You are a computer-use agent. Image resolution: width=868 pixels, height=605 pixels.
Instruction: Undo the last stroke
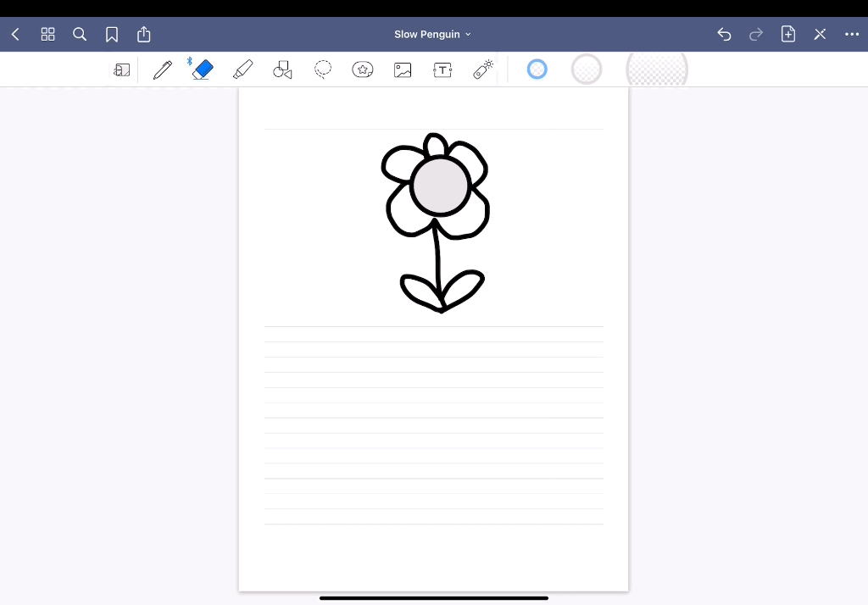tap(724, 35)
